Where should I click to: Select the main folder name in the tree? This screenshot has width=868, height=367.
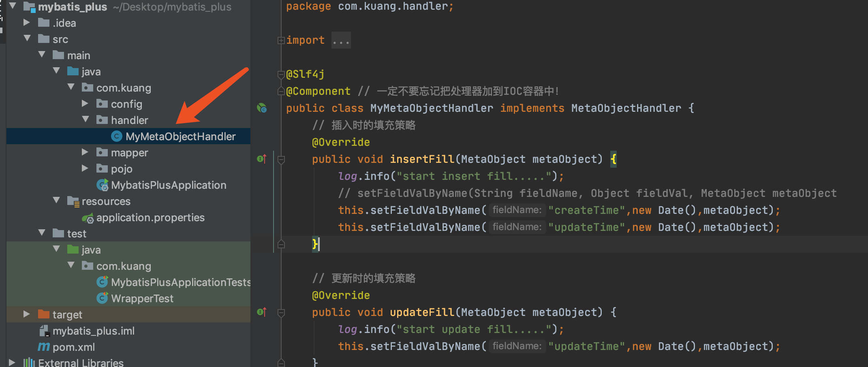point(79,55)
